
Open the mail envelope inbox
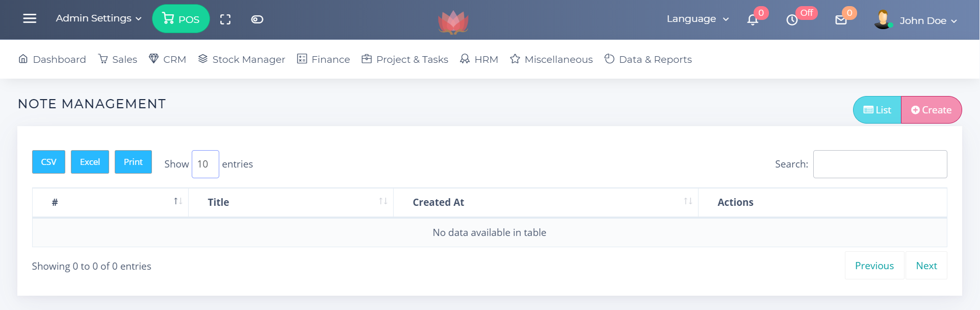(x=841, y=20)
